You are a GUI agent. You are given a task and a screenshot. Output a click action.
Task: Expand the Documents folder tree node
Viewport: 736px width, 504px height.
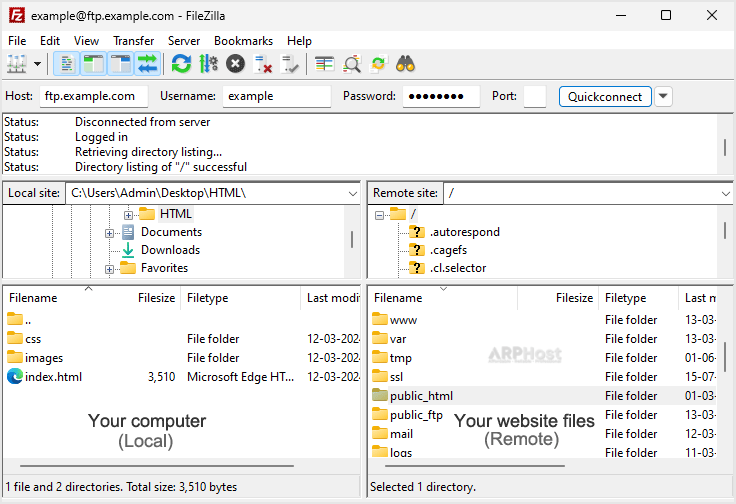tap(110, 232)
